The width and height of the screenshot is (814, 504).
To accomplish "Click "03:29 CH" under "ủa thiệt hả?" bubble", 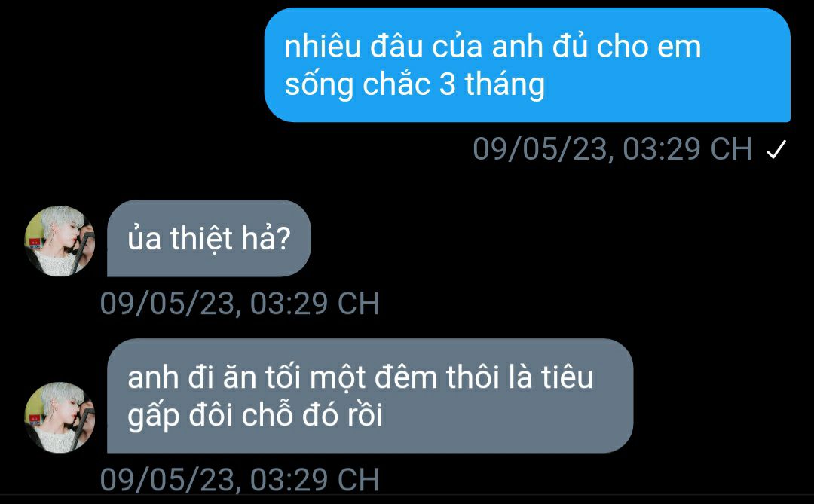I will coord(314,303).
